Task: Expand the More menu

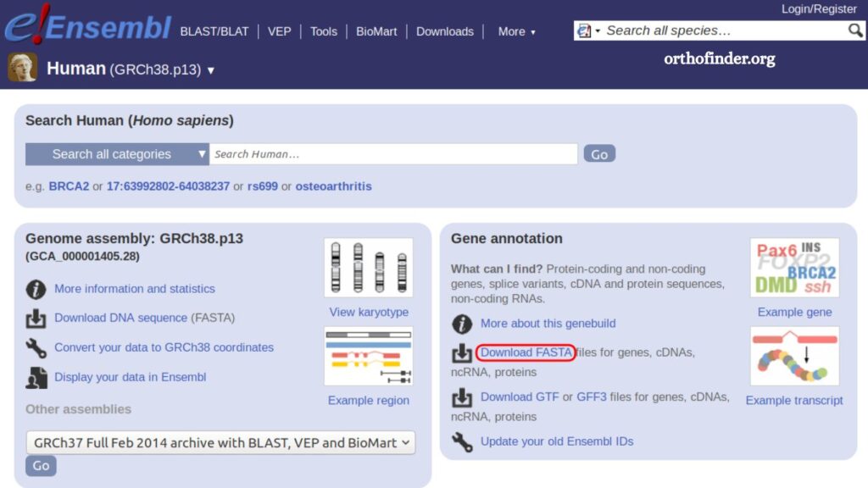Action: click(x=516, y=31)
